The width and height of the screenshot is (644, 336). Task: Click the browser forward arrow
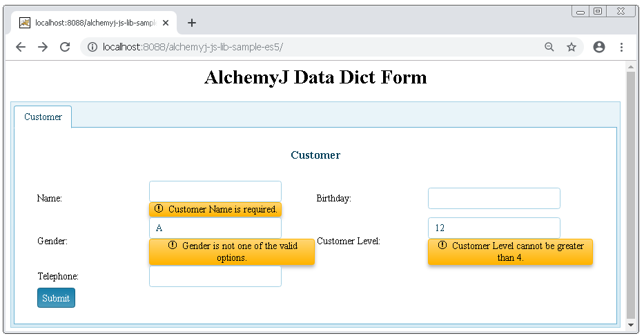click(x=43, y=47)
